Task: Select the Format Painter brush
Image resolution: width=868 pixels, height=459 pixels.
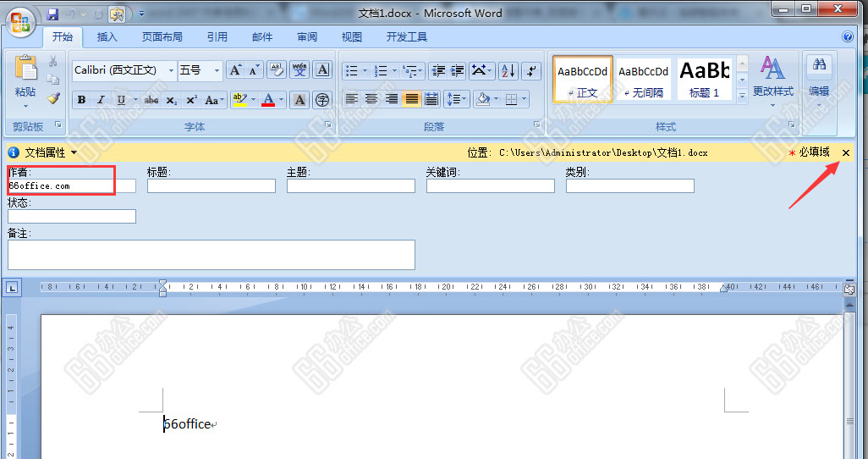Action: [x=53, y=99]
